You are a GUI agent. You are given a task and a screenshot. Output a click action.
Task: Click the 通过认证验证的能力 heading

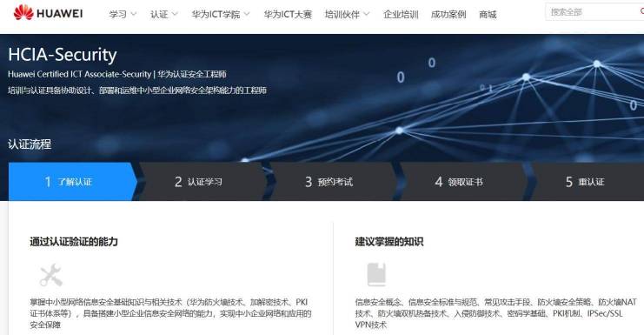(74, 241)
